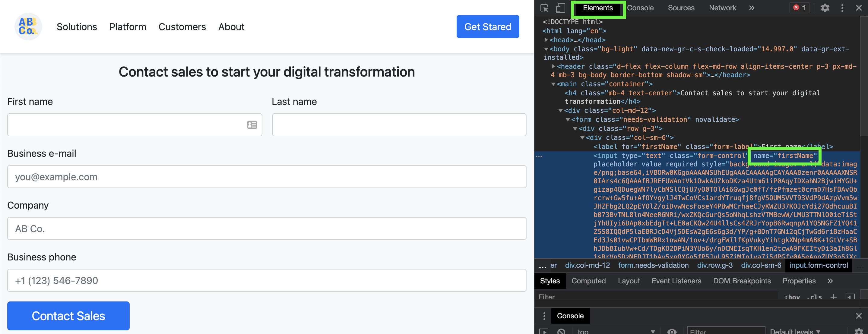Switch to the Sources tab
The height and width of the screenshot is (334, 868).
pyautogui.click(x=681, y=8)
